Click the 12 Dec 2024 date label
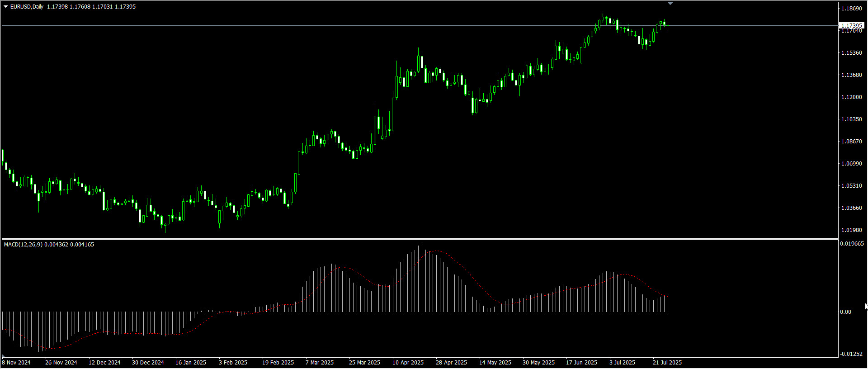The width and height of the screenshot is (868, 369). pos(104,363)
